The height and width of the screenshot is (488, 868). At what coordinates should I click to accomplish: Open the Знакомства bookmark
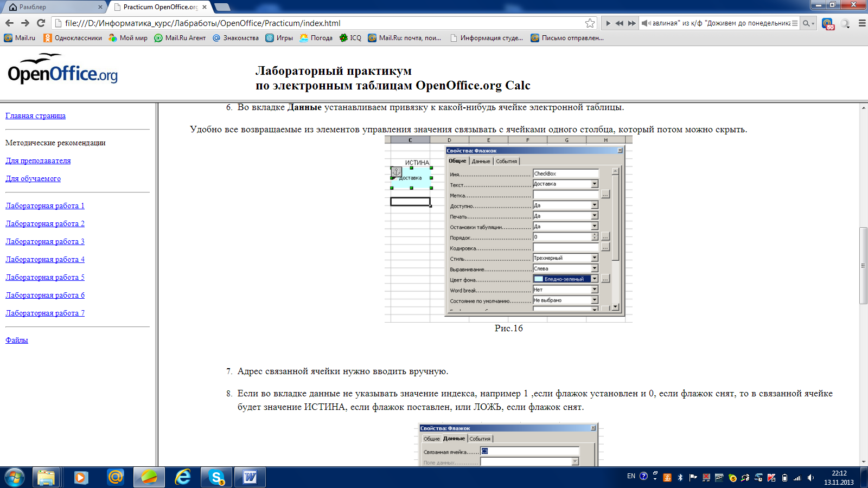click(x=235, y=38)
